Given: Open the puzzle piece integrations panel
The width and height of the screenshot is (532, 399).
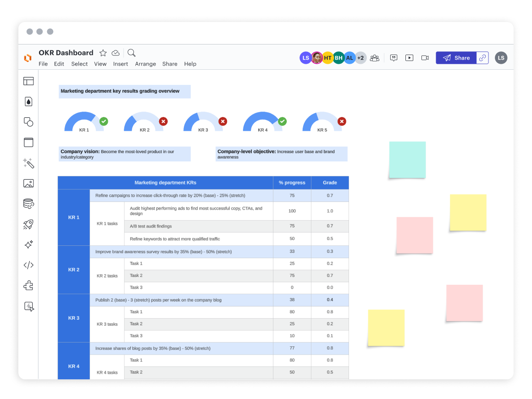Looking at the screenshot, I should [x=28, y=286].
